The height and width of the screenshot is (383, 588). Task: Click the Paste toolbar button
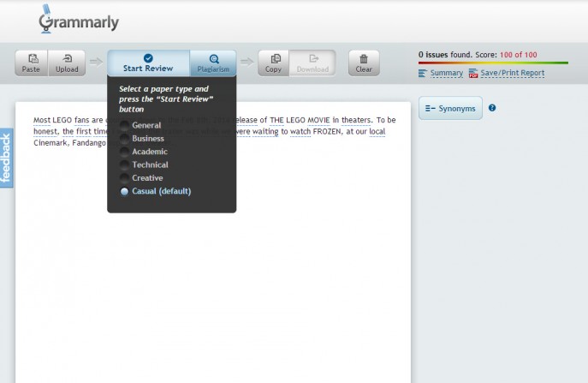(31, 63)
